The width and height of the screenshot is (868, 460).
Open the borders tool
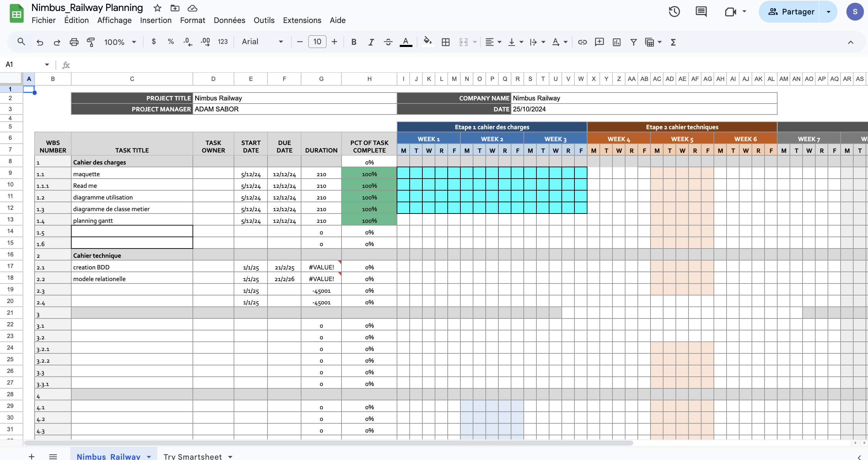coord(445,42)
